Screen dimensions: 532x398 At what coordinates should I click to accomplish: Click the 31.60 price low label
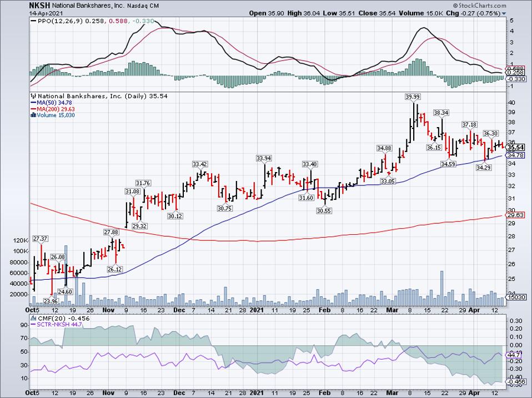(306, 198)
